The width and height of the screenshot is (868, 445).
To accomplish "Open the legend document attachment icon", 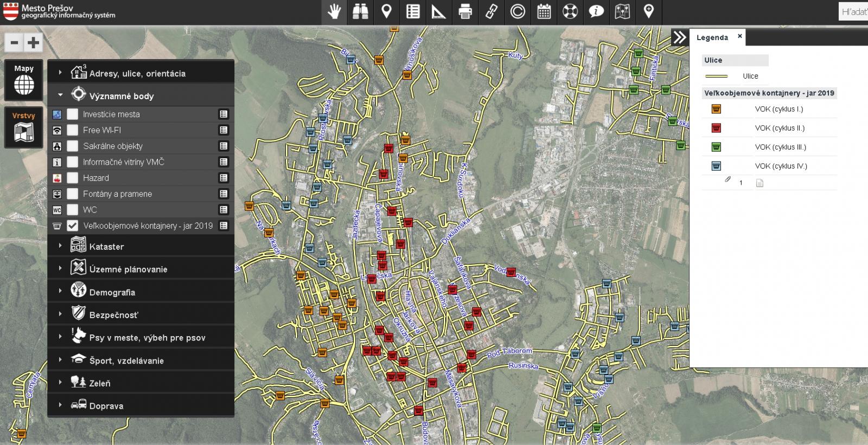I will click(x=759, y=183).
